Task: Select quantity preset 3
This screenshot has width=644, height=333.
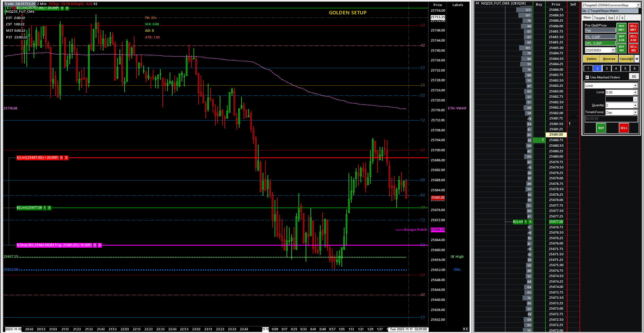Action: pyautogui.click(x=607, y=68)
